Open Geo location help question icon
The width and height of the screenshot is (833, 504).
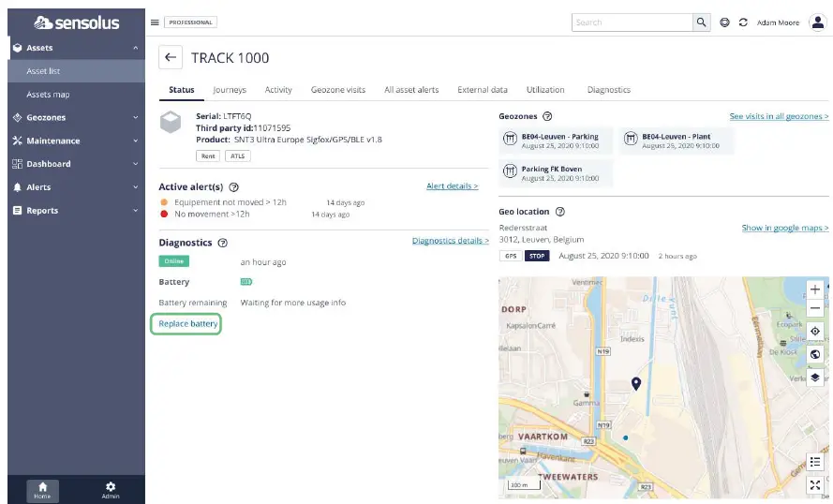pos(560,212)
